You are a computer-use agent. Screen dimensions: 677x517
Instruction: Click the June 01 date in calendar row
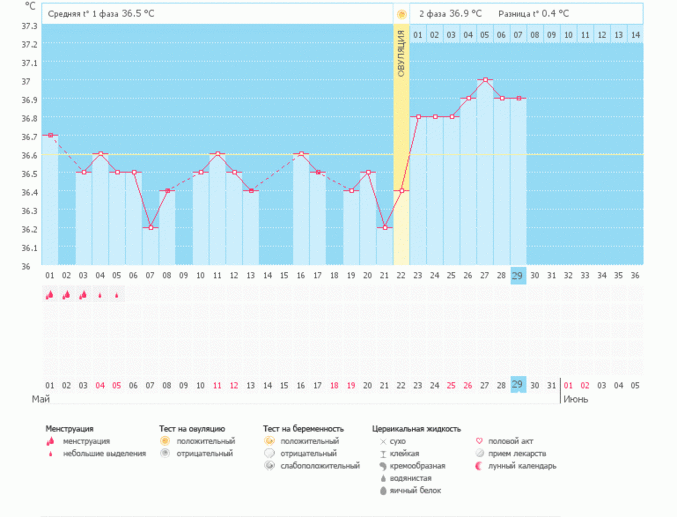(569, 385)
